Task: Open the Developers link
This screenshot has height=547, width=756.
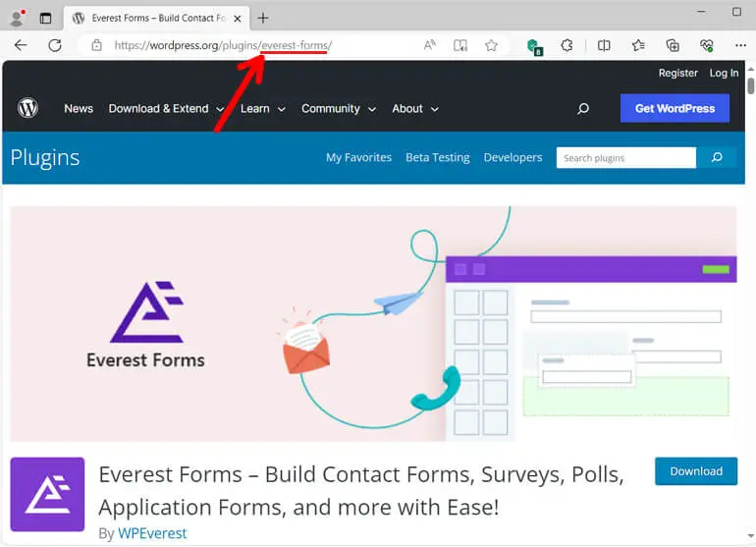Action: click(x=513, y=158)
